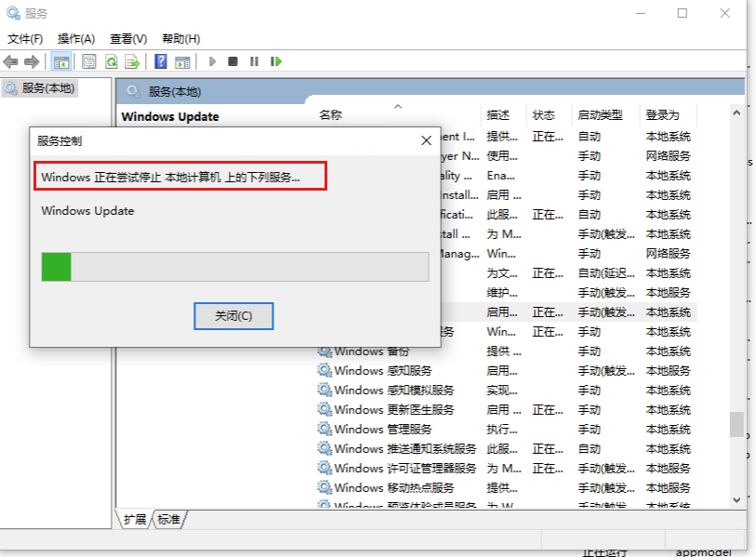The width and height of the screenshot is (756, 557).
Task: Click the Pause Service toolbar icon
Action: pyautogui.click(x=254, y=61)
